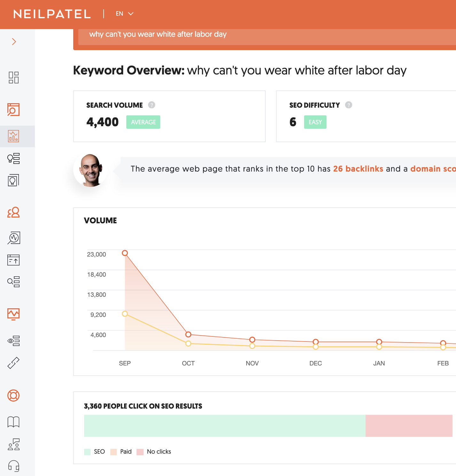Screen dimensions: 456x476
Task: Click '3,360 PEOPLE CLICK ON SEO RESULTS' heading
Action: click(143, 406)
